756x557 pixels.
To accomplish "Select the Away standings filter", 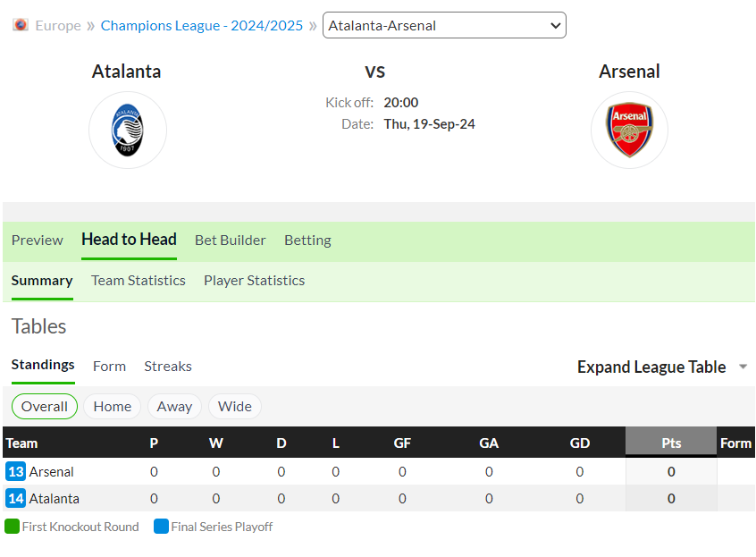I will 174,407.
